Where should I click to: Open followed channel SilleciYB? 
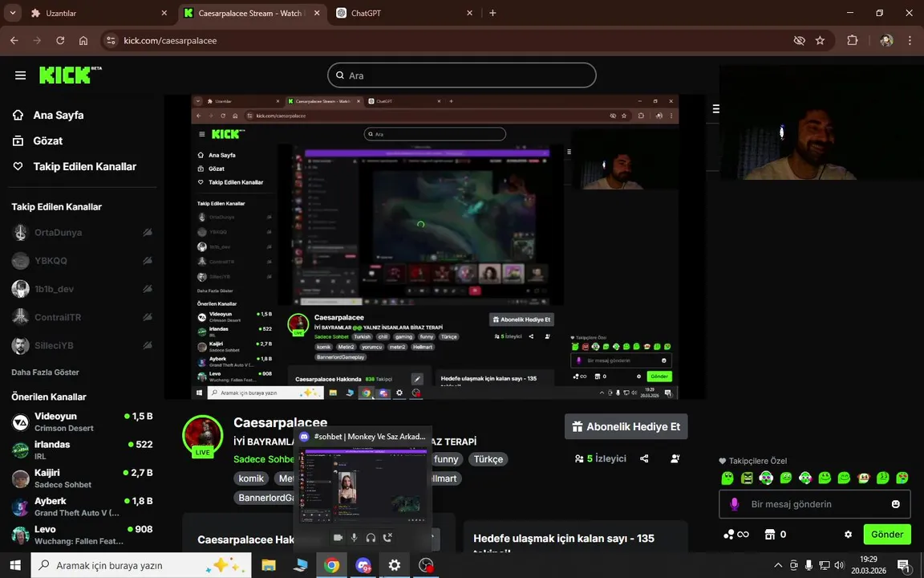click(x=82, y=346)
